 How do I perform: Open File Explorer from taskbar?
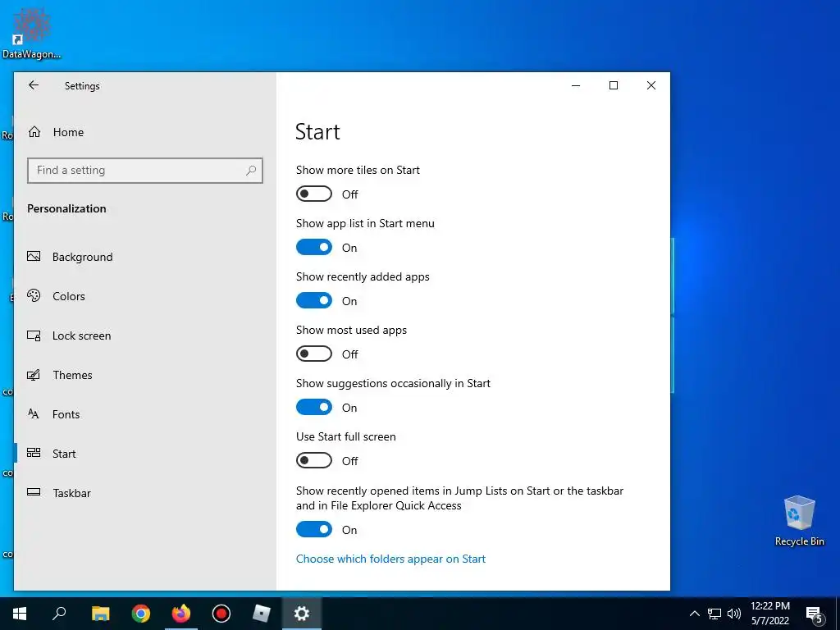[x=100, y=614]
